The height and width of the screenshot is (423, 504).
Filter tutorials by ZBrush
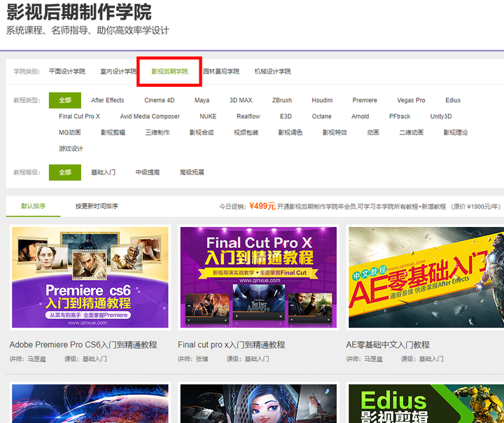pos(282,100)
